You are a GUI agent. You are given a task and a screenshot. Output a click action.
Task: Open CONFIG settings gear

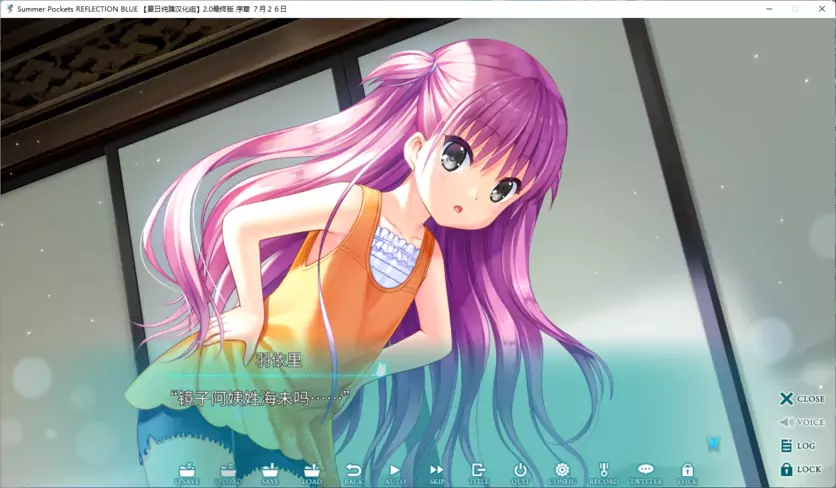click(x=562, y=474)
